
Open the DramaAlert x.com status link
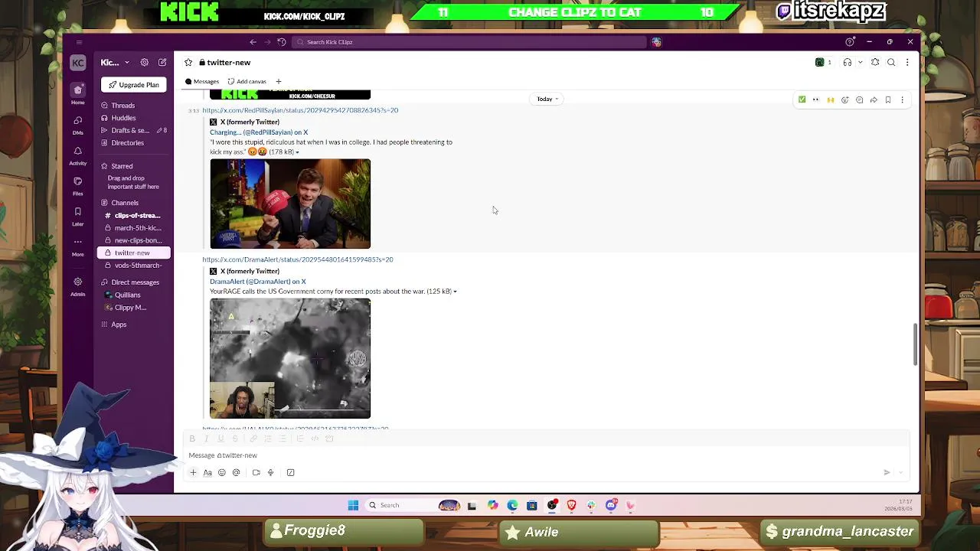[x=298, y=259]
